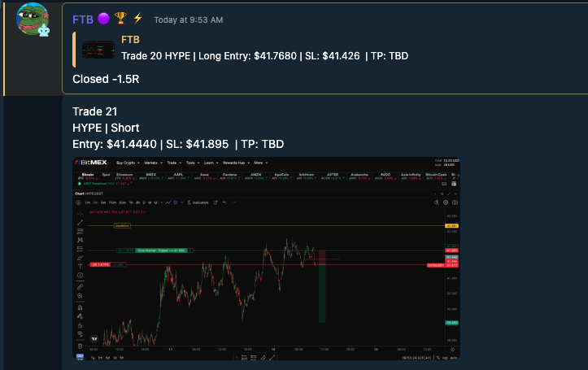Click the add-symbol plus circle icon

pos(78,202)
